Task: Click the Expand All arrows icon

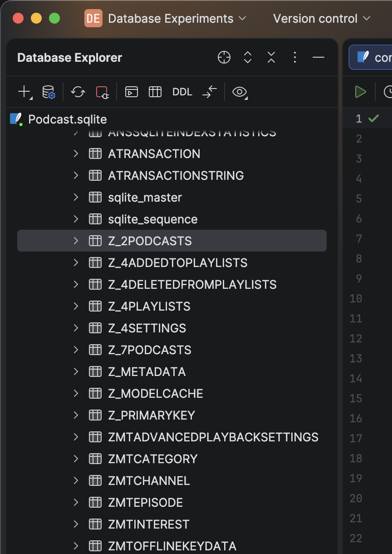Action: pyautogui.click(x=248, y=57)
